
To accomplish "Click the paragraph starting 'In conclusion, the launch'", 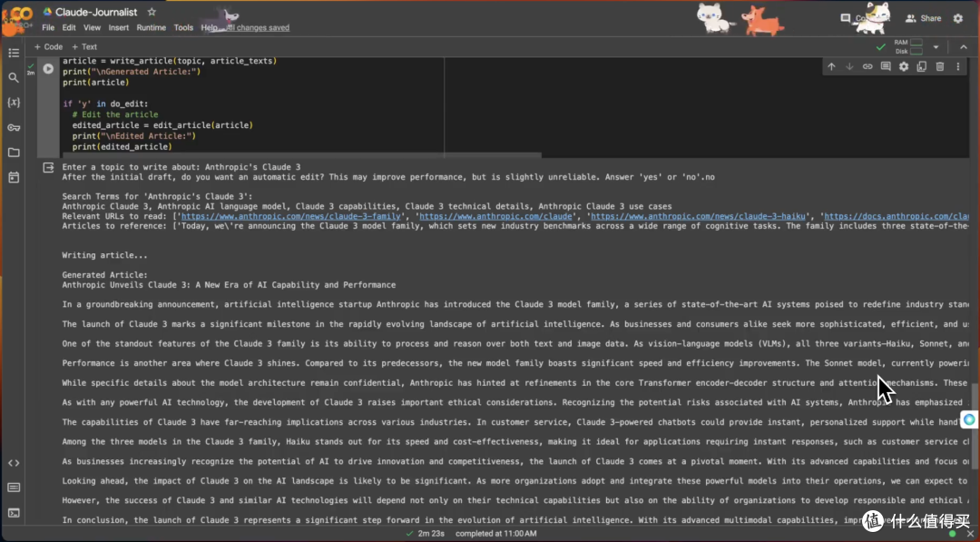I will coord(515,520).
